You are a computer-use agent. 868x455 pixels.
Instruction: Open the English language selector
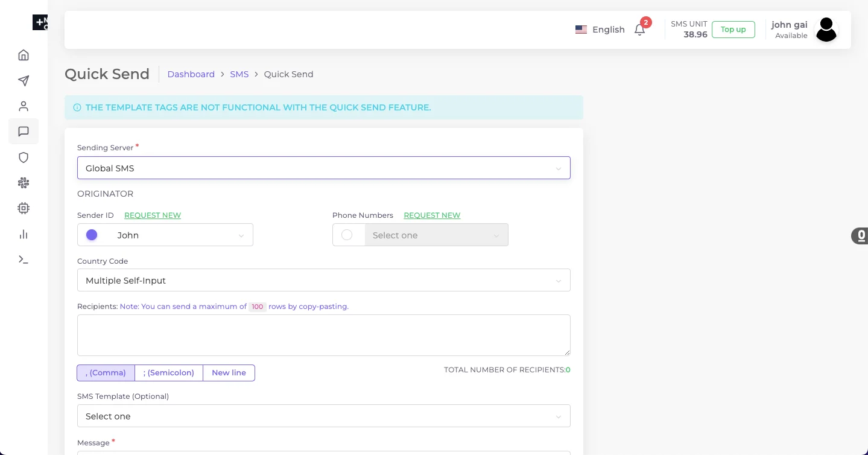click(x=600, y=30)
